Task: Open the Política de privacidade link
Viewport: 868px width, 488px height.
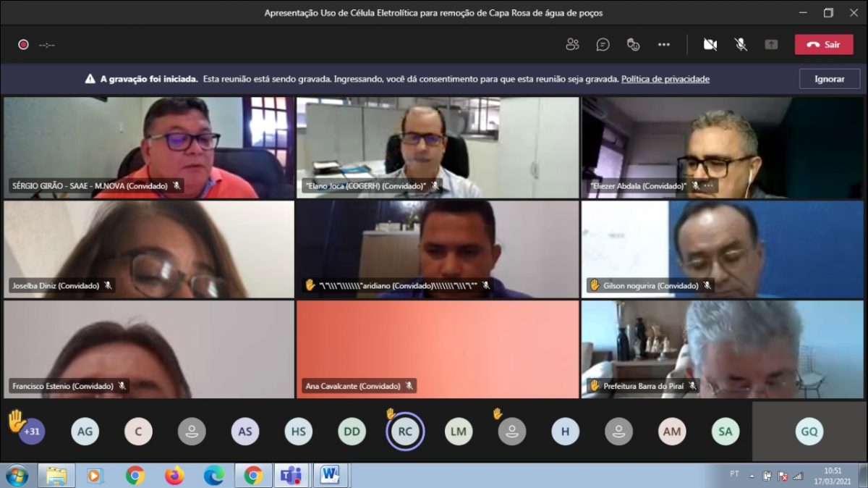Action: 665,79
